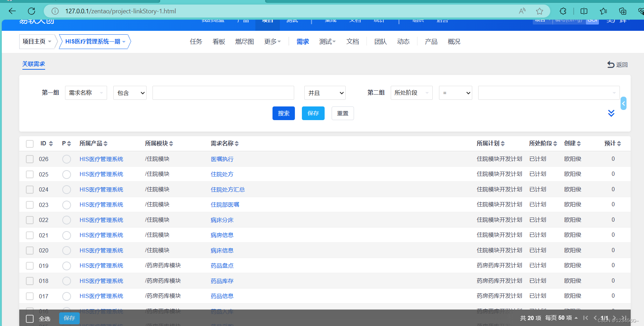Collapse the side panel with the blue arrow tab
Image resolution: width=644 pixels, height=326 pixels.
pos(623,103)
